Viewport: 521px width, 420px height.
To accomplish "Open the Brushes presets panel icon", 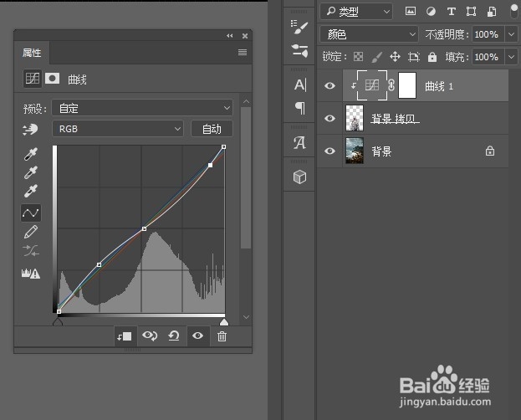I will (299, 50).
